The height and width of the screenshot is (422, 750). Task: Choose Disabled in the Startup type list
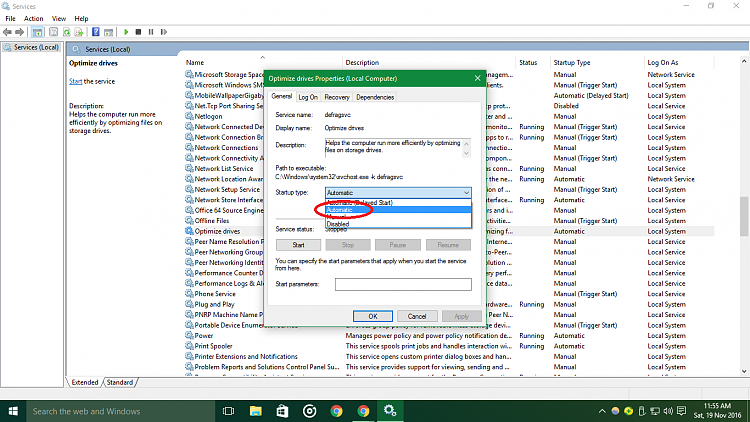[398, 224]
